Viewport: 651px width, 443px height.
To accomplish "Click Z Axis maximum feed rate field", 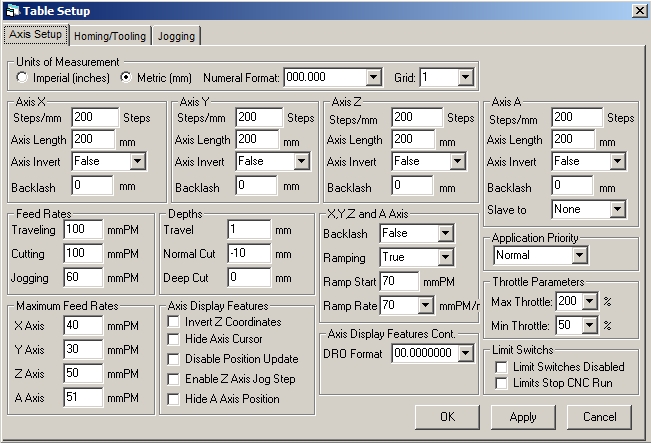I will click(83, 373).
